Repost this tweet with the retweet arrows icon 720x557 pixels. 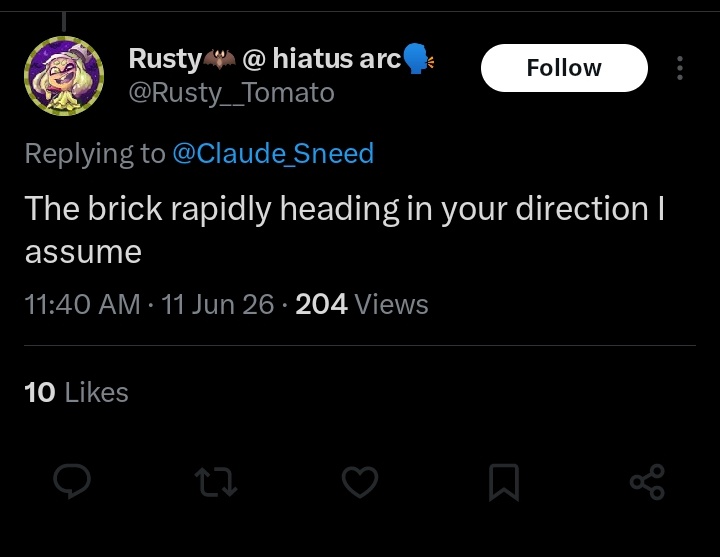point(216,482)
